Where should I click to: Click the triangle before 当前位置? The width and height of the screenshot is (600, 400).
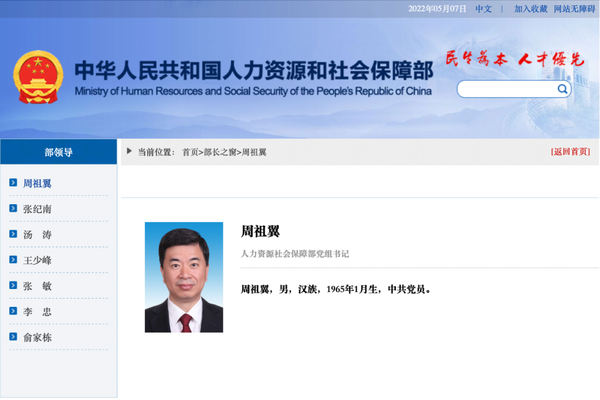[129, 151]
